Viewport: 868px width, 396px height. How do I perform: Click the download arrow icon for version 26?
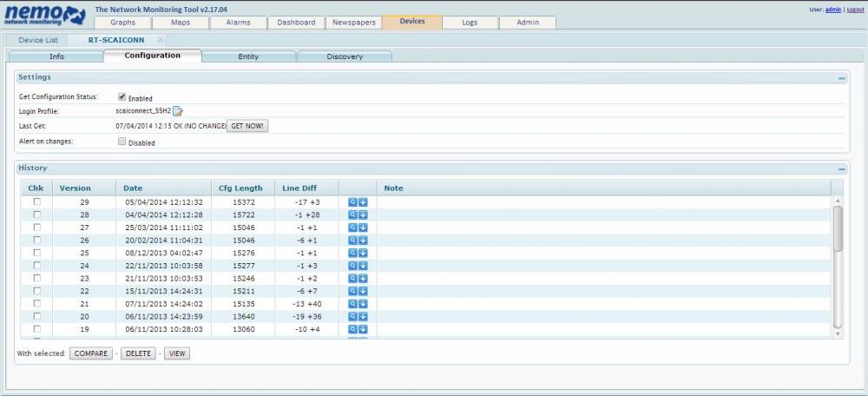click(x=363, y=241)
